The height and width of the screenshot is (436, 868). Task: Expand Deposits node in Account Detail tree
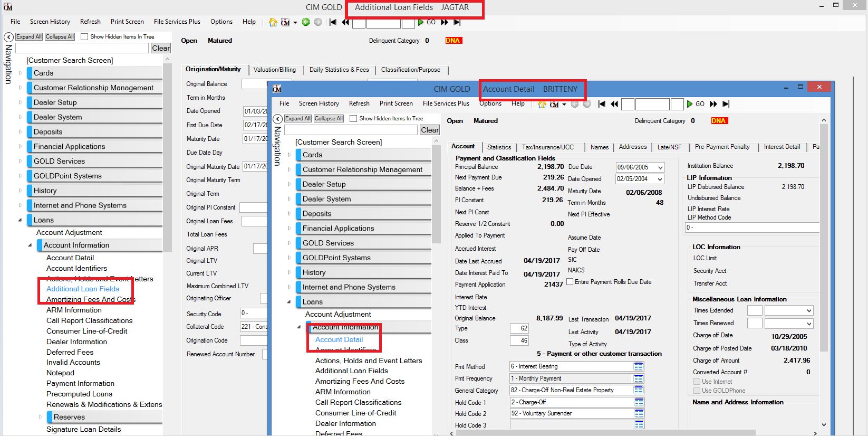tap(289, 214)
